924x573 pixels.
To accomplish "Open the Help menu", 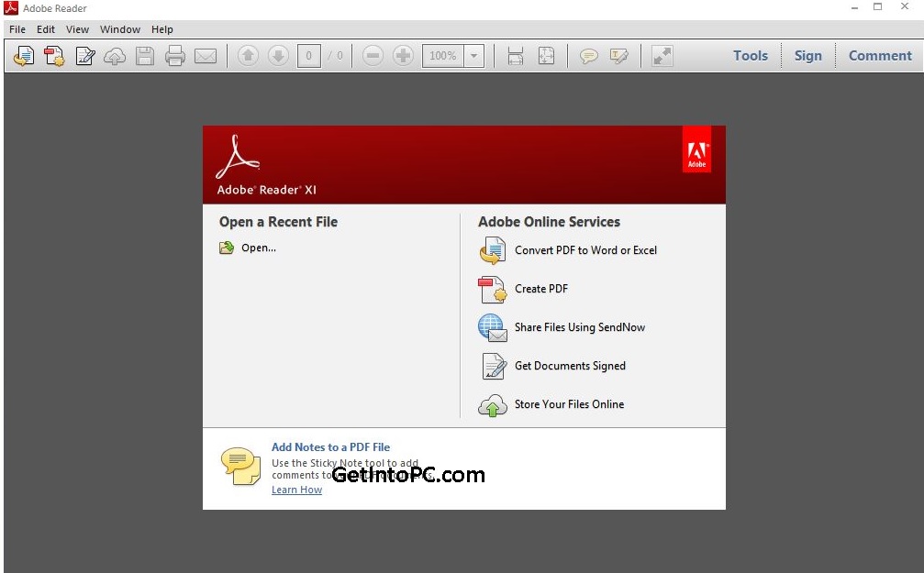I will tap(162, 29).
